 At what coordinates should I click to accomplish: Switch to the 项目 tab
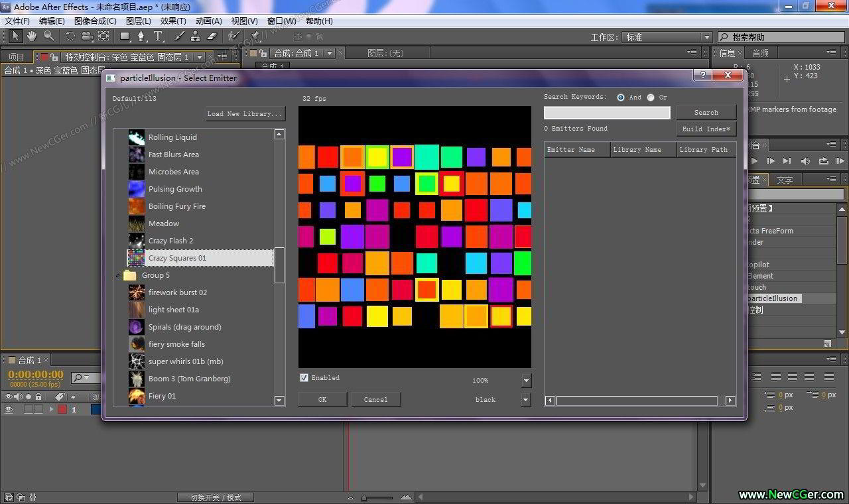(x=16, y=57)
